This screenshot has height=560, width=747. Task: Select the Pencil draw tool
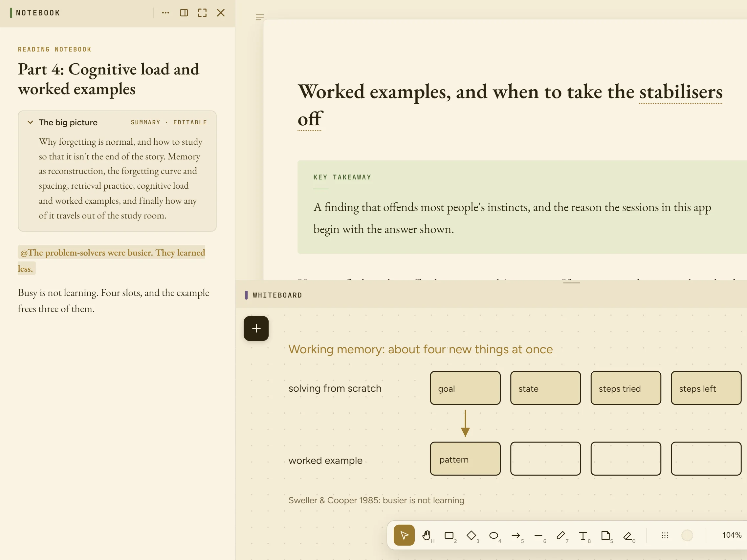560,535
